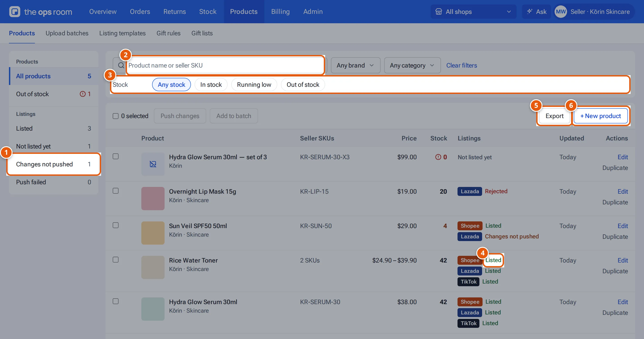The width and height of the screenshot is (644, 339).
Task: Click the Lazada badge on Sun Veil row
Action: [x=470, y=237]
